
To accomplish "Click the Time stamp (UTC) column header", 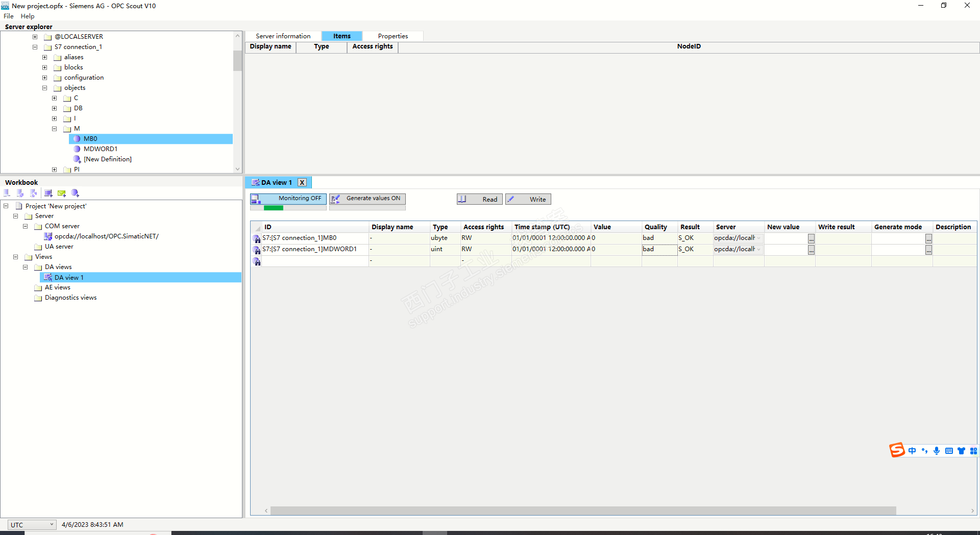I will tap(551, 227).
